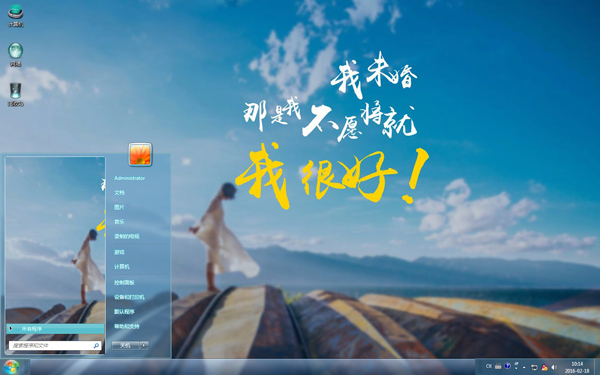Click the small link tray icon
The height and width of the screenshot is (375, 600).
click(x=516, y=365)
